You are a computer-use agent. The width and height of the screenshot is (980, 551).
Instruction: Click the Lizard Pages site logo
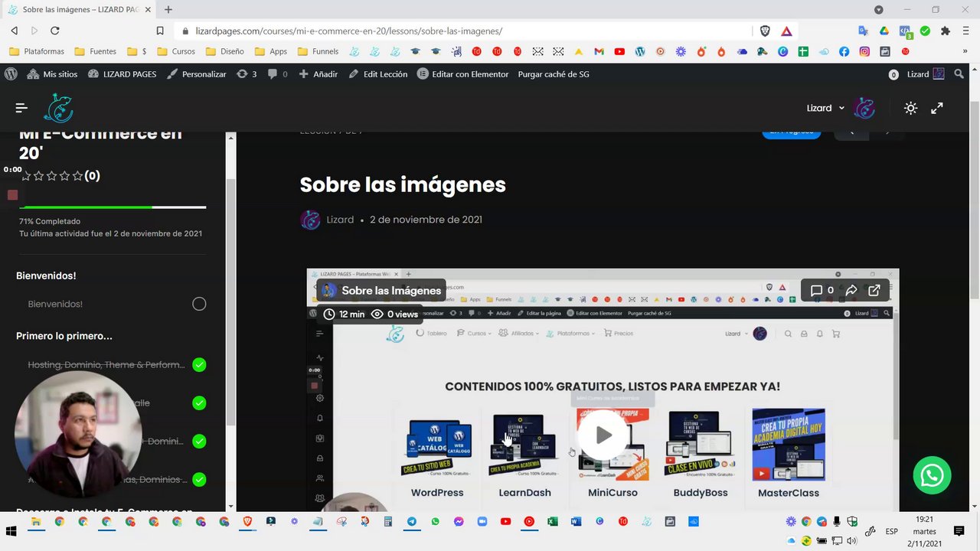58,108
